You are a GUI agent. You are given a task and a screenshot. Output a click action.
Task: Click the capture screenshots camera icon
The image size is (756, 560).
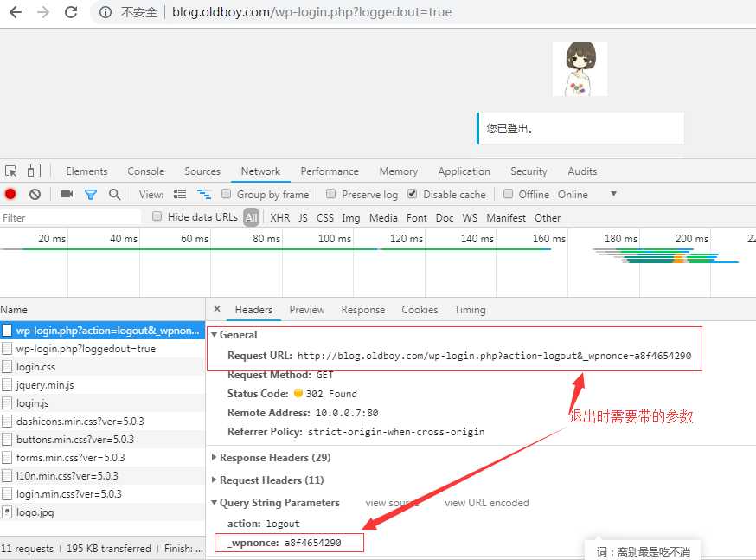[67, 195]
